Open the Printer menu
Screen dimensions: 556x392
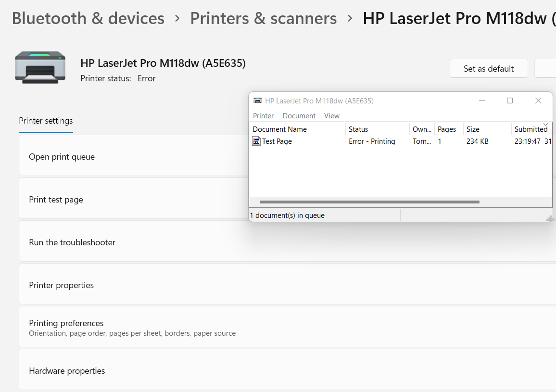pos(263,115)
